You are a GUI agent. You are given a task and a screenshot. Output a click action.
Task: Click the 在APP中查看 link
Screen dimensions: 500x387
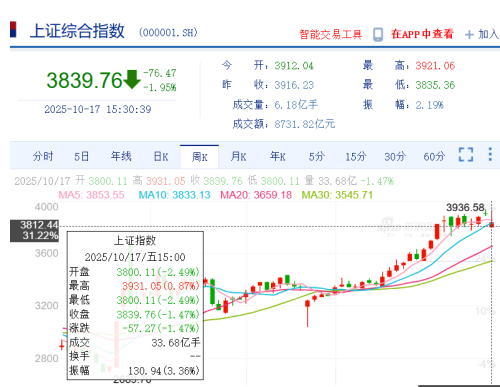422,34
